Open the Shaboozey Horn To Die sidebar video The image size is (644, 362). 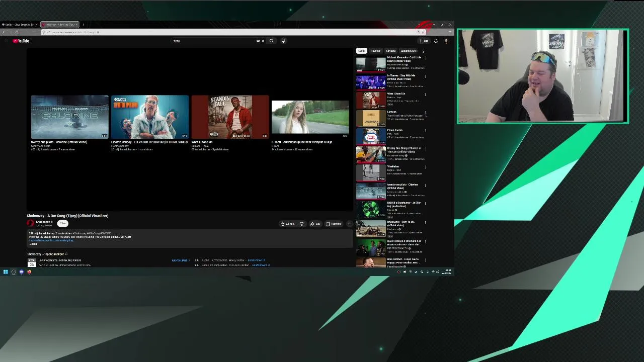(371, 228)
